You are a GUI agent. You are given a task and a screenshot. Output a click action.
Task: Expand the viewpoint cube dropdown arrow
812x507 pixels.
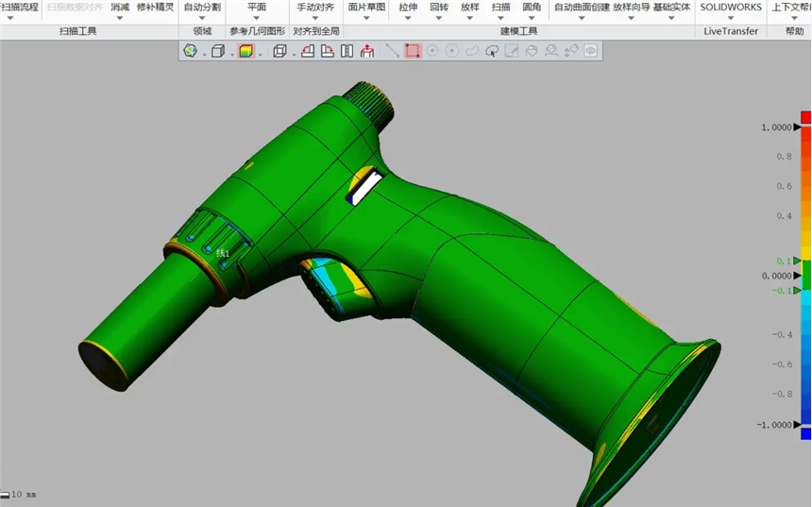click(295, 54)
